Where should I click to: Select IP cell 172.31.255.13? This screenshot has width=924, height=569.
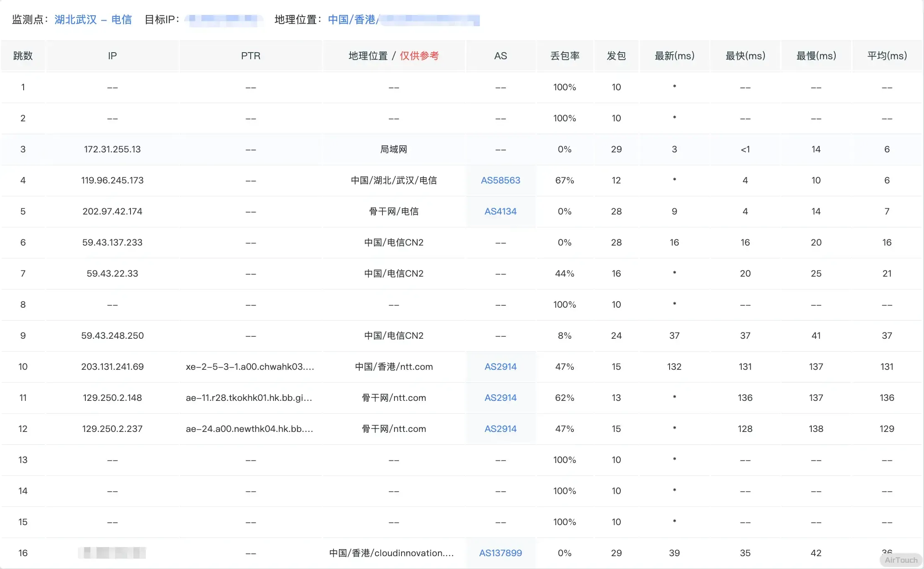point(112,149)
